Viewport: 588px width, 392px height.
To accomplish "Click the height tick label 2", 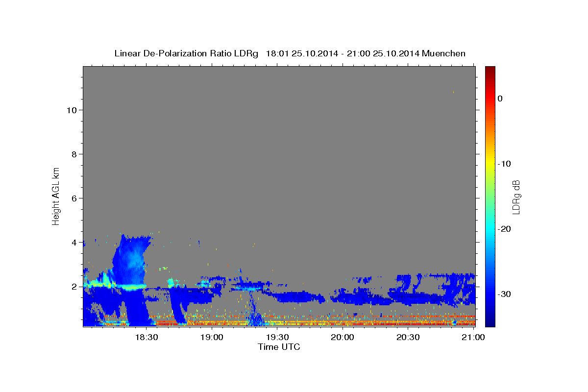I will point(73,286).
